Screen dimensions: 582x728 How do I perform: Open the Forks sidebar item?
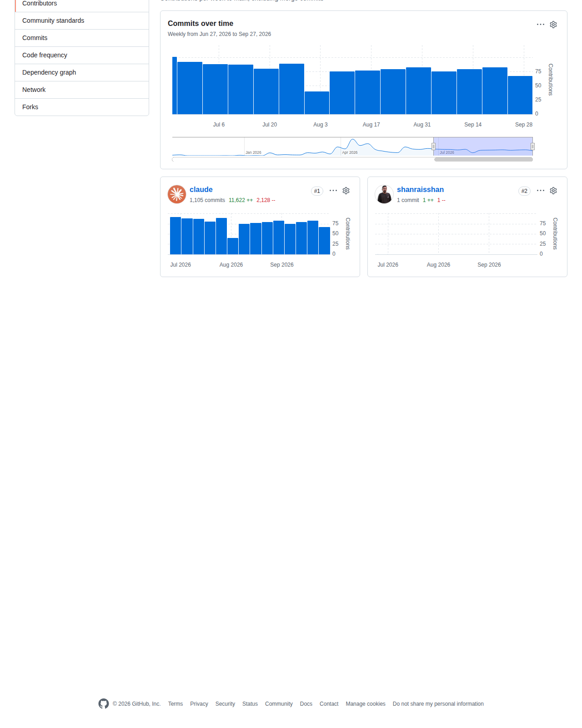tap(82, 107)
